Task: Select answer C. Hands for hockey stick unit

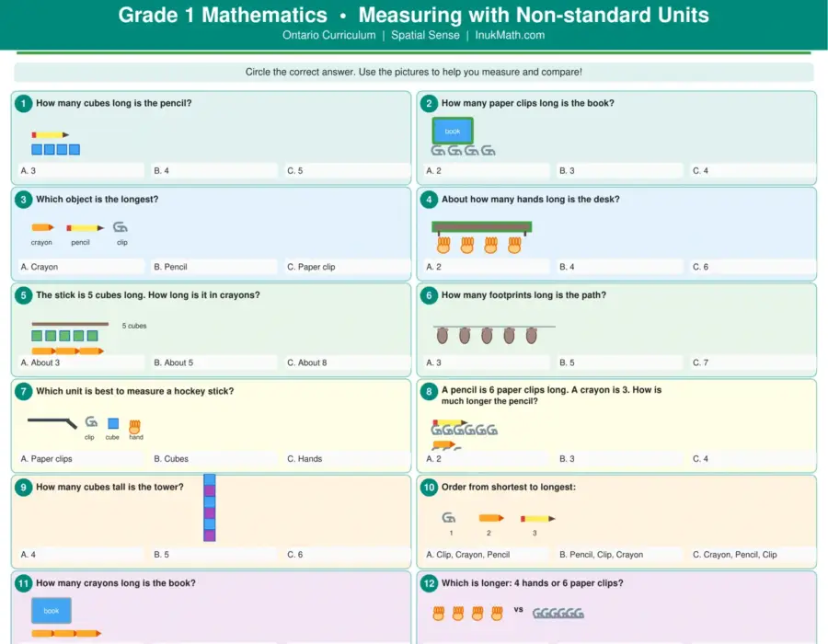Action: [x=347, y=459]
